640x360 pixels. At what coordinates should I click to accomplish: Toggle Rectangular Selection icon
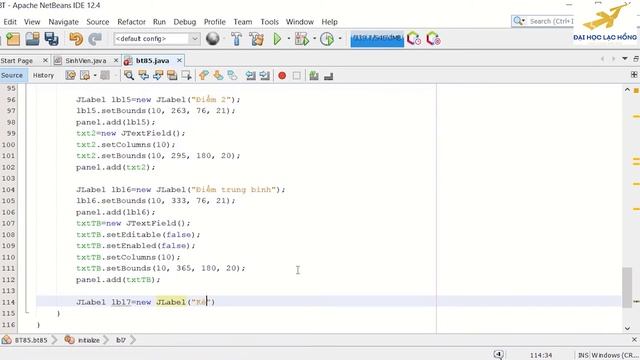187,76
